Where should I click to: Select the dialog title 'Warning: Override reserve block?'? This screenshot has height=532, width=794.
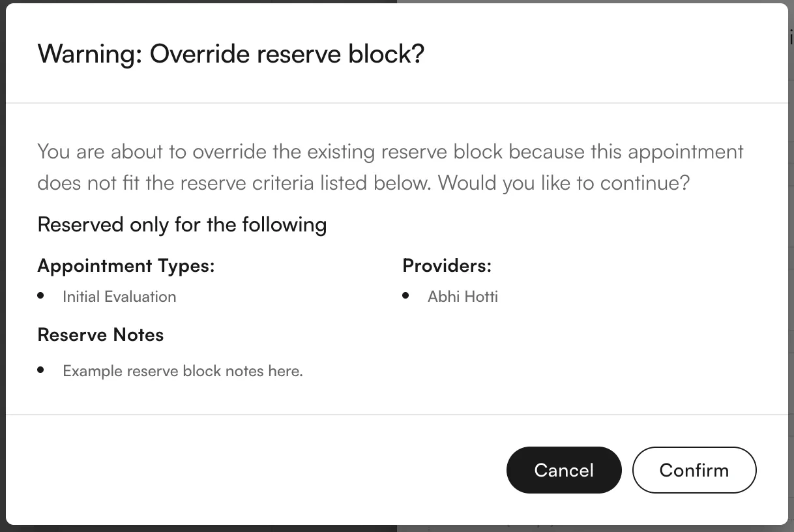click(231, 54)
